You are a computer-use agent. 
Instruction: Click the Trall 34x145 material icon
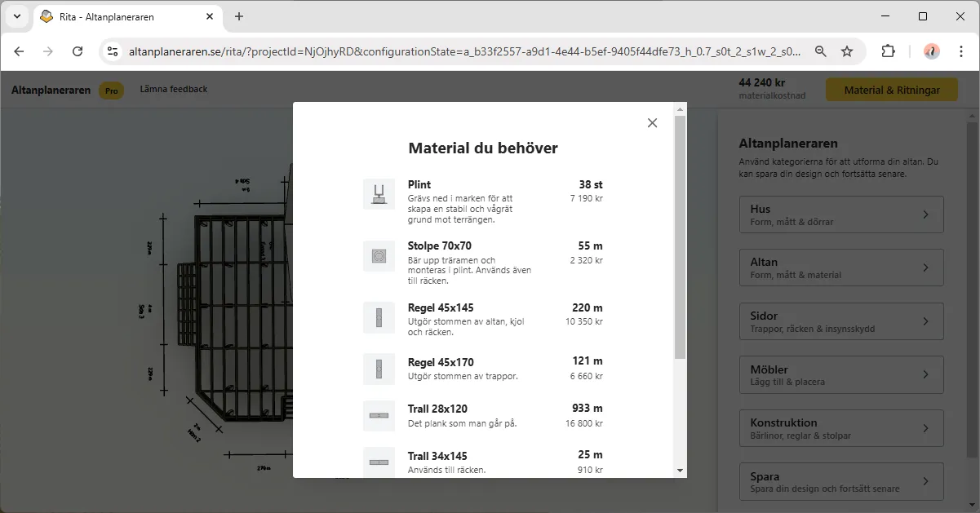[x=379, y=462]
